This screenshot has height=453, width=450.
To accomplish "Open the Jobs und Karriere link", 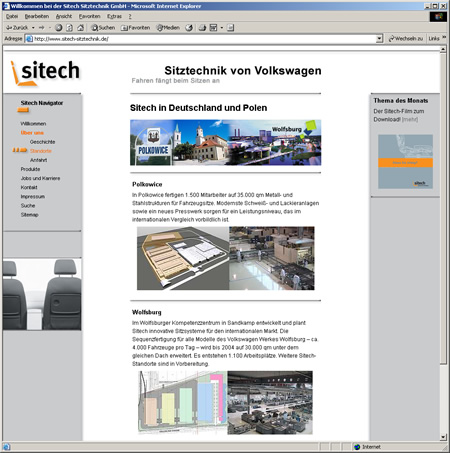I will 40,178.
